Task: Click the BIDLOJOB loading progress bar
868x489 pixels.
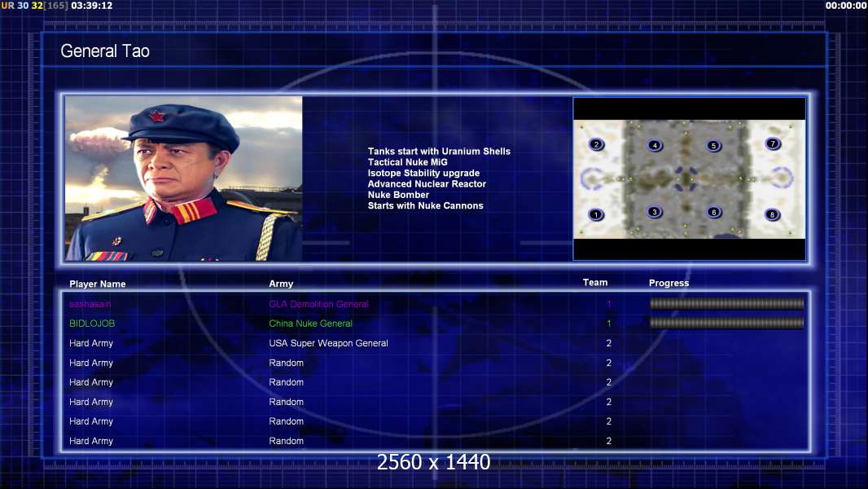Action: 727,323
